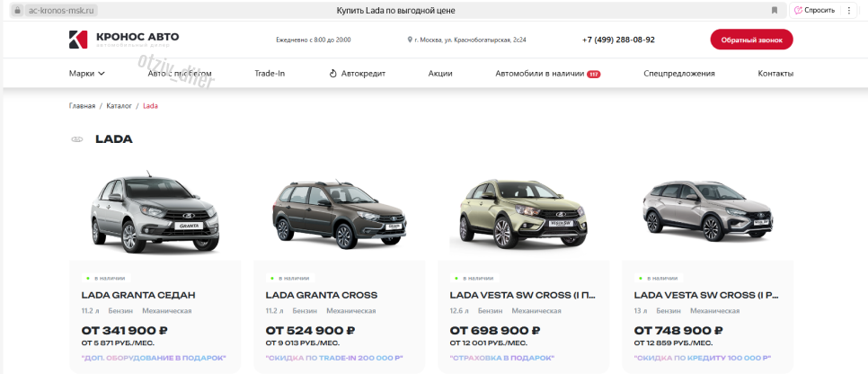Image resolution: width=868 pixels, height=374 pixels.
Task: Expand the Марки dropdown menu
Action: pos(87,73)
